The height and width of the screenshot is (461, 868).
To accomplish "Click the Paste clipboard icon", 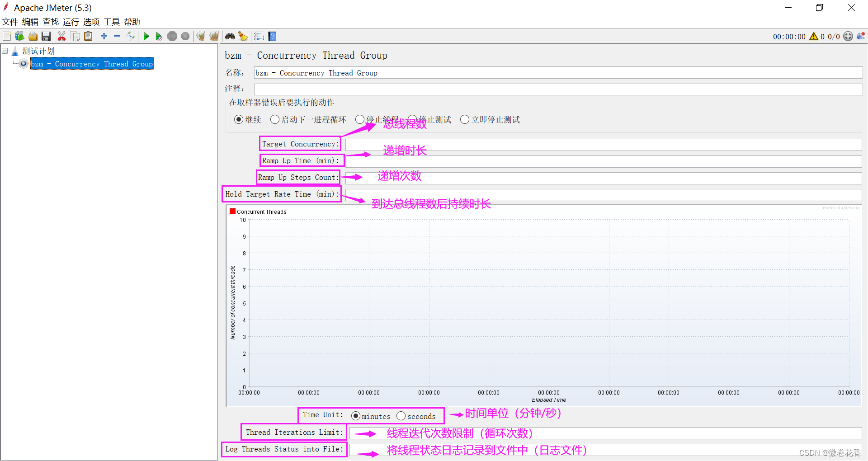I will tap(89, 36).
